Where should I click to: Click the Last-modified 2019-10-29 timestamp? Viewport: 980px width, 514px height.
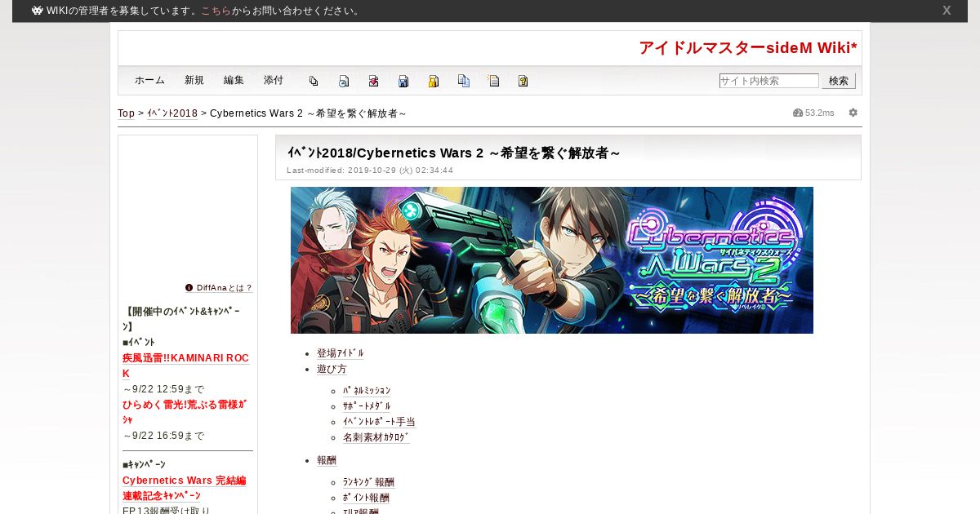370,171
